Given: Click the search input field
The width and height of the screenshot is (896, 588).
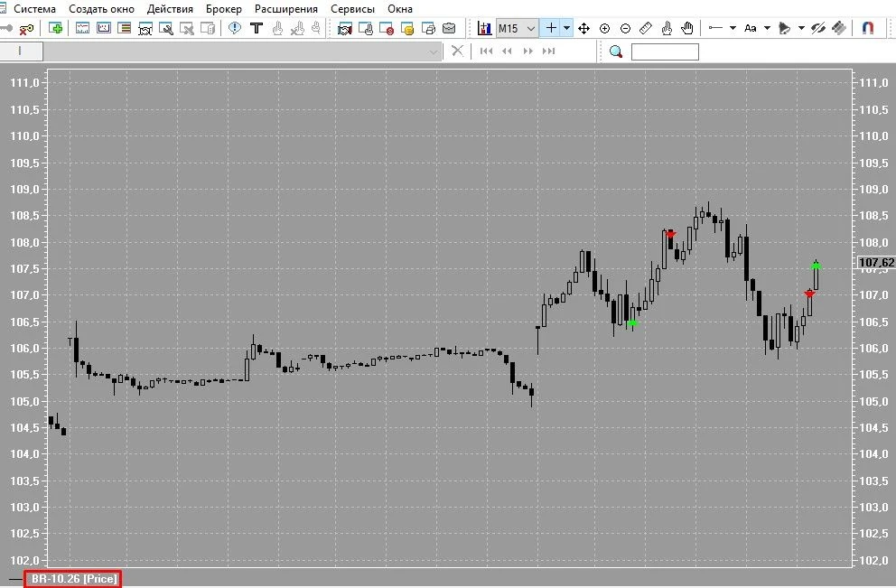Looking at the screenshot, I should click(x=665, y=52).
